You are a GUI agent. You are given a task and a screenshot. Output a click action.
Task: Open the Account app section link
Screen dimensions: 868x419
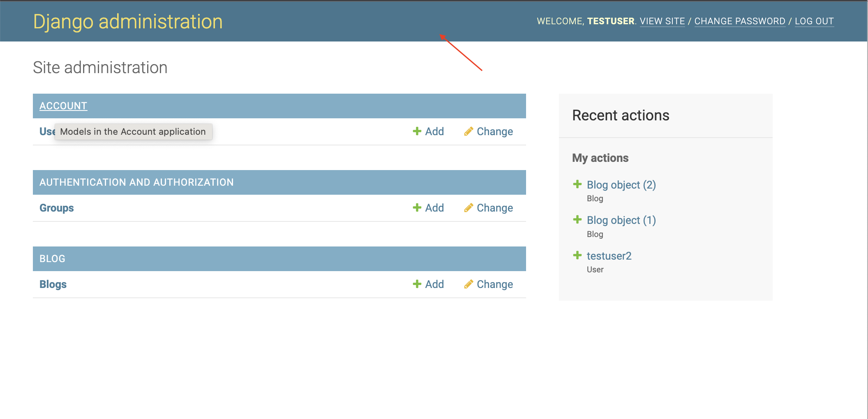pyautogui.click(x=63, y=106)
